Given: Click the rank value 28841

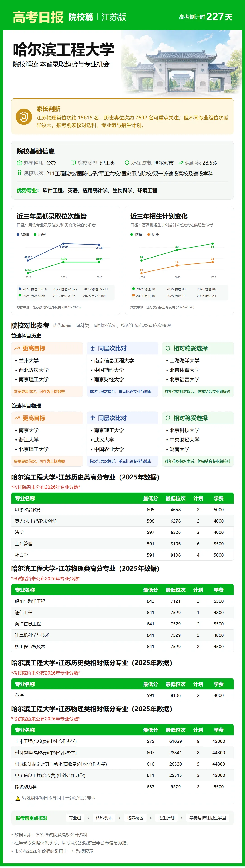Looking at the screenshot, I should point(176,753).
